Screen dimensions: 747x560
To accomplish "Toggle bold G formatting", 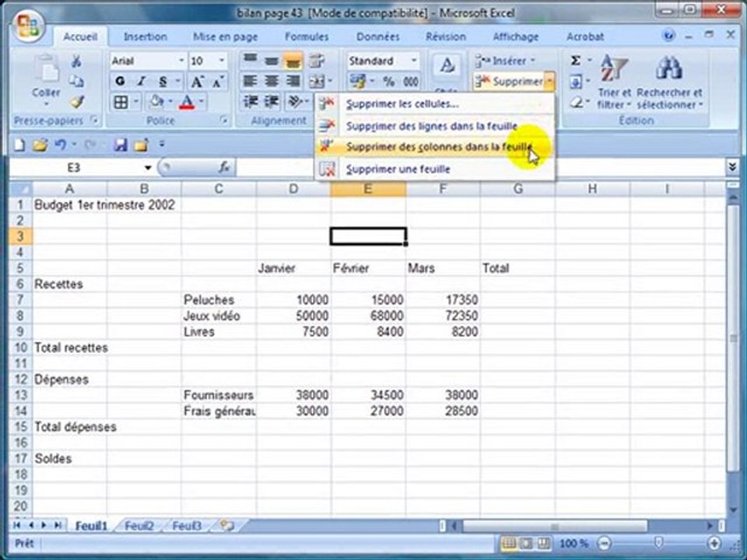I will (120, 82).
